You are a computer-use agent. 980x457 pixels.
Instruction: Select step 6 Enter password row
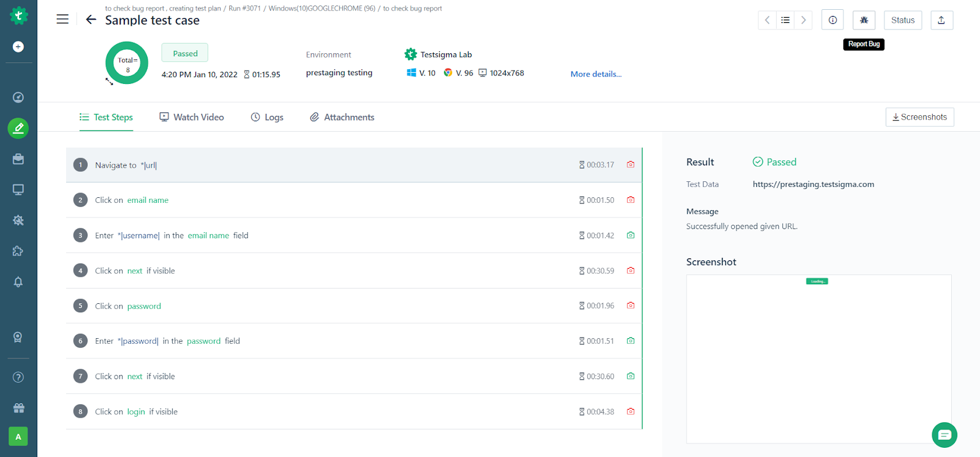[x=354, y=341]
